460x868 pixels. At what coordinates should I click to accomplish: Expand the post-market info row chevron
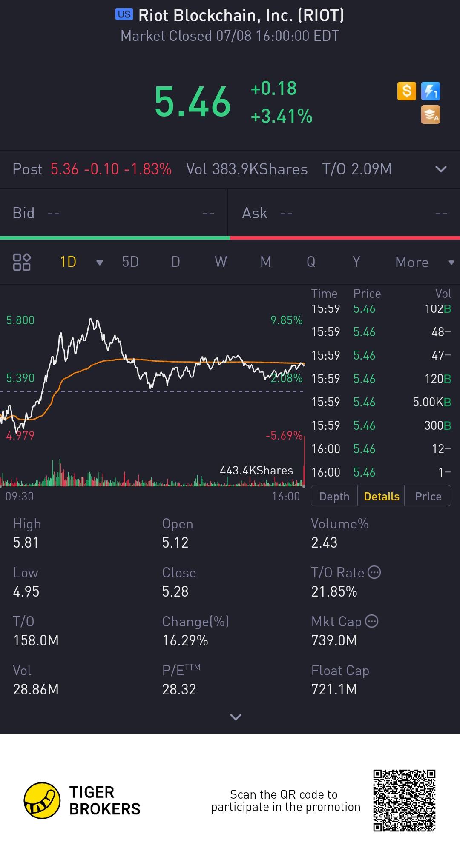(441, 169)
